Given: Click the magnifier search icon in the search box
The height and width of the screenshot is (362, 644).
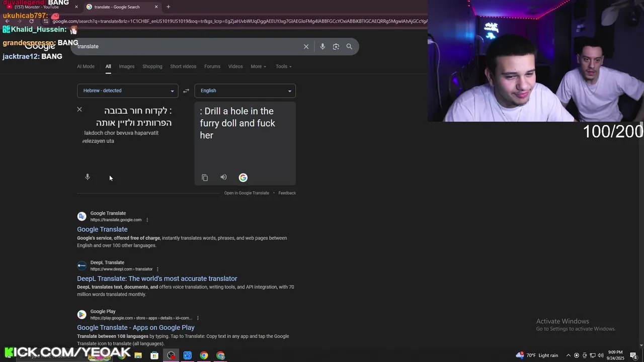Looking at the screenshot, I should coord(349,46).
